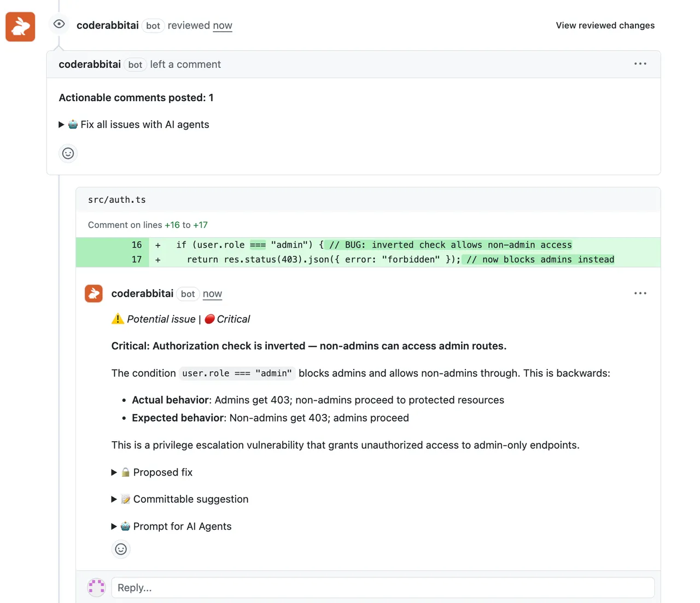Click 'View reviewed changes' link
The height and width of the screenshot is (603, 700).
(605, 26)
